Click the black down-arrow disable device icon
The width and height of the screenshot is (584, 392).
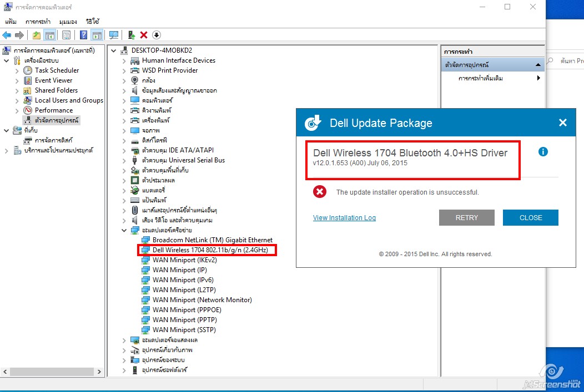point(157,35)
